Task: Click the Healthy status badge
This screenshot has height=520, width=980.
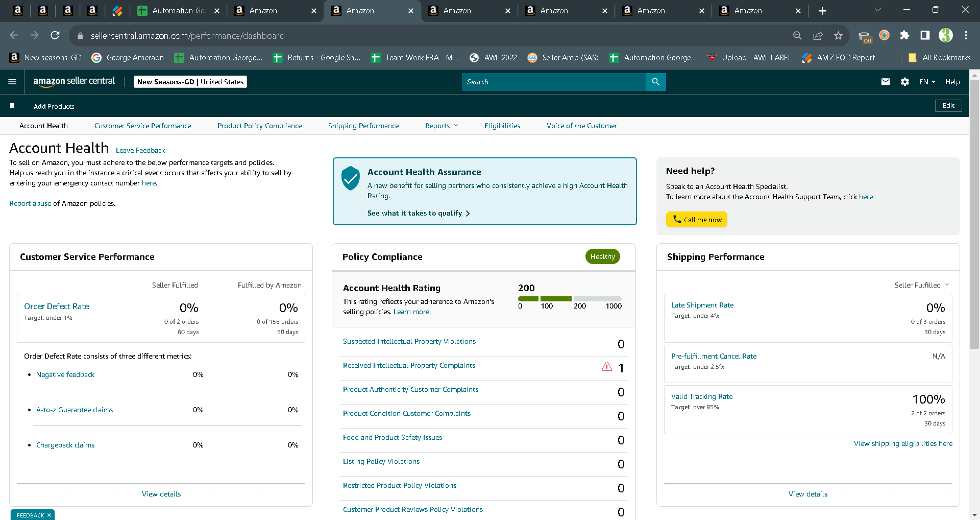Action: tap(603, 256)
